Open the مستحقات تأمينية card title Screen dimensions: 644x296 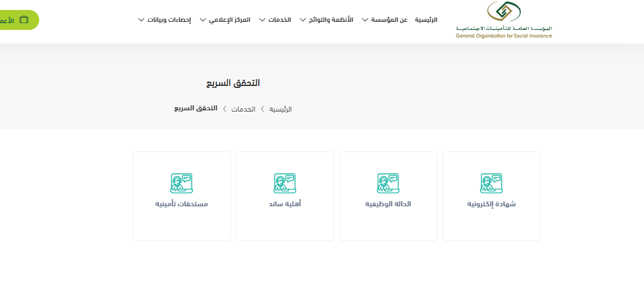pyautogui.click(x=181, y=204)
